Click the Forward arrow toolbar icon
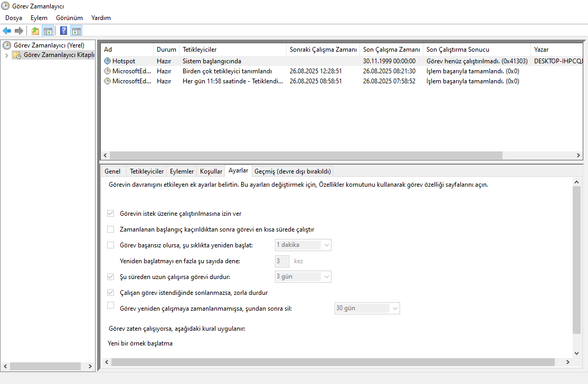This screenshot has height=384, width=588. [x=19, y=31]
